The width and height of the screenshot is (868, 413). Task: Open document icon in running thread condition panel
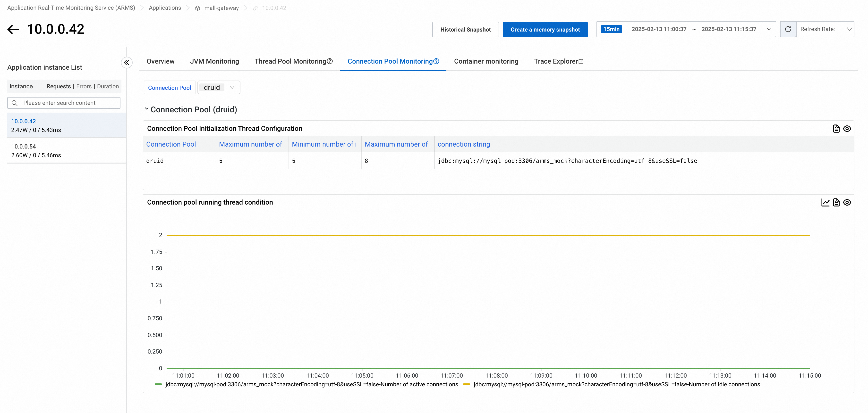(x=836, y=202)
